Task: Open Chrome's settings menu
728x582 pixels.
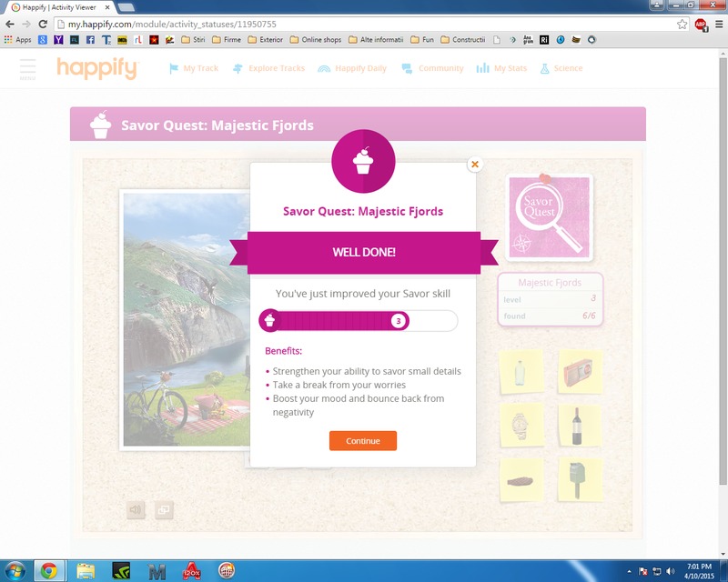Action: coord(719,25)
